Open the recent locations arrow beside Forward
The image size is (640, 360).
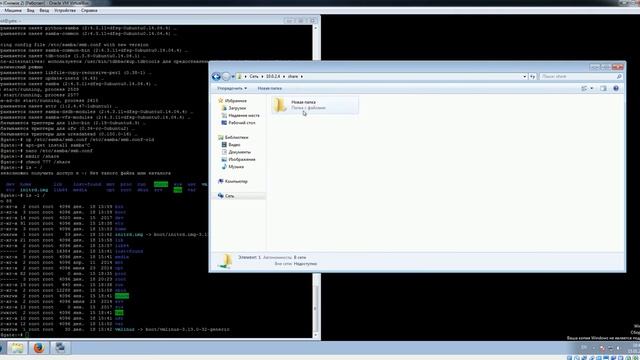coord(233,76)
